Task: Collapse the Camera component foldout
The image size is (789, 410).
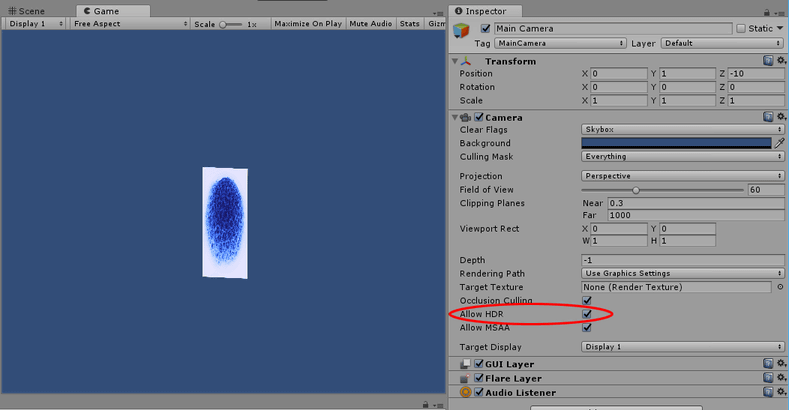Action: [x=455, y=117]
